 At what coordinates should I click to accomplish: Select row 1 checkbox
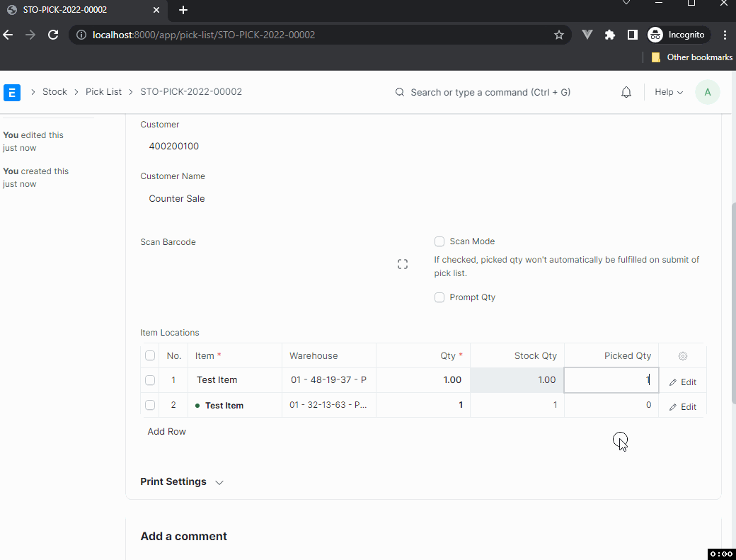tap(150, 380)
